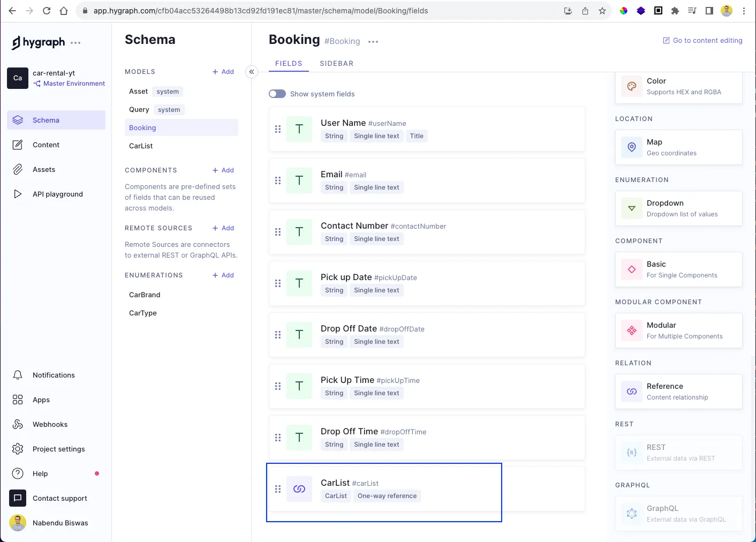Collapse schema sidebar with double chevron
The image size is (756, 542).
coord(252,72)
